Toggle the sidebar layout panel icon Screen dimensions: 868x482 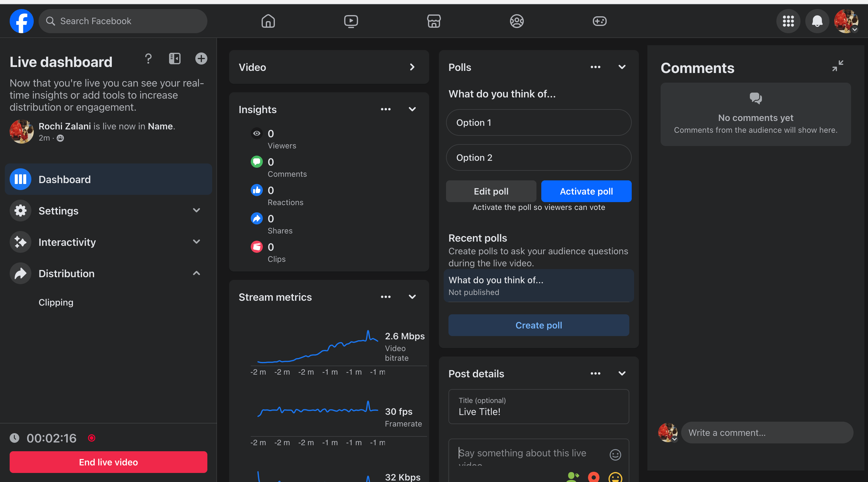[175, 59]
